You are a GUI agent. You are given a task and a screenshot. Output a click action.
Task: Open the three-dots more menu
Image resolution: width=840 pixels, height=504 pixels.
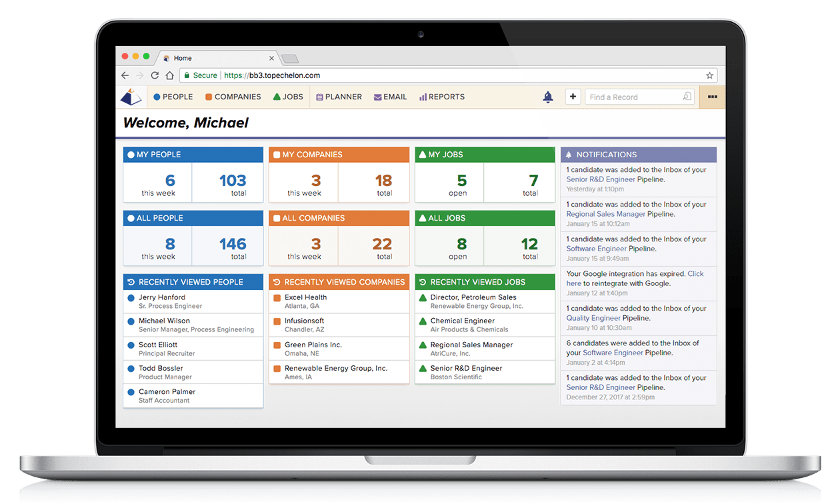(712, 97)
